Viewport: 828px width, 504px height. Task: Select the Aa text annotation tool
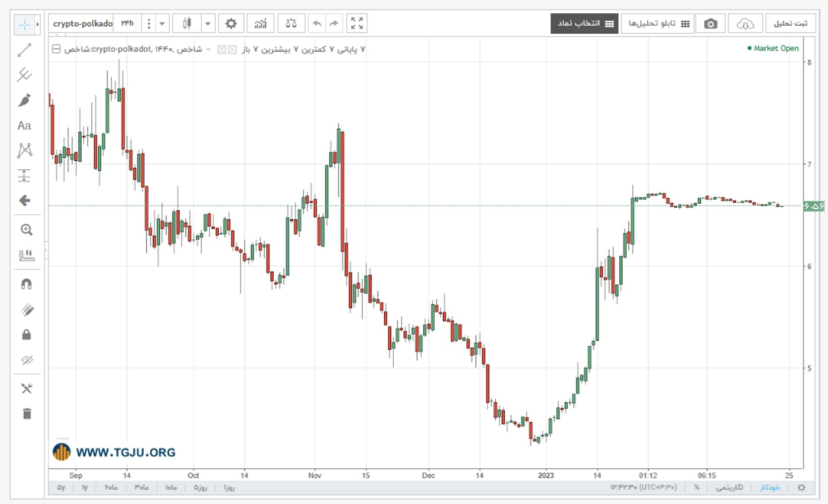[x=24, y=125]
